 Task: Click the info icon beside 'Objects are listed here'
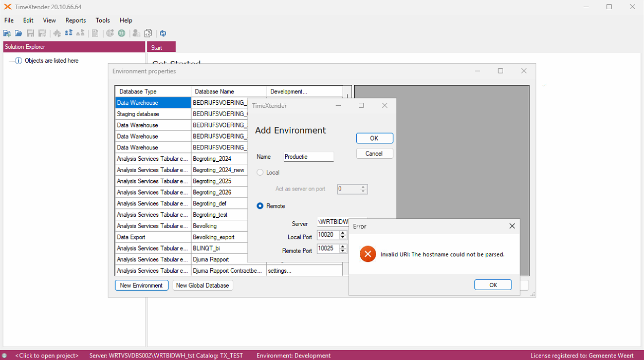coord(19,61)
